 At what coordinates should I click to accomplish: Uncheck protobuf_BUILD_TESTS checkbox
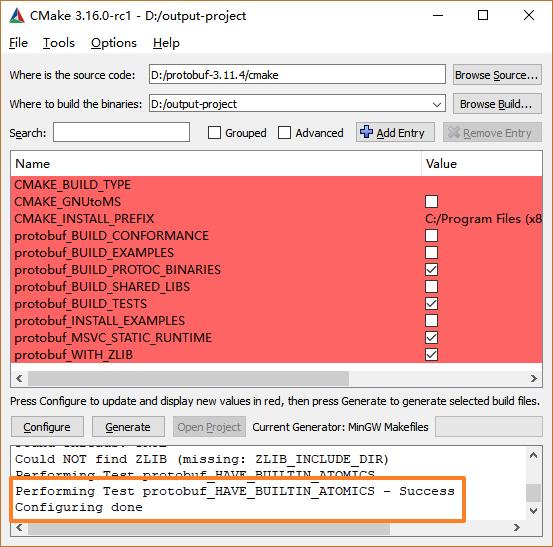click(x=431, y=304)
